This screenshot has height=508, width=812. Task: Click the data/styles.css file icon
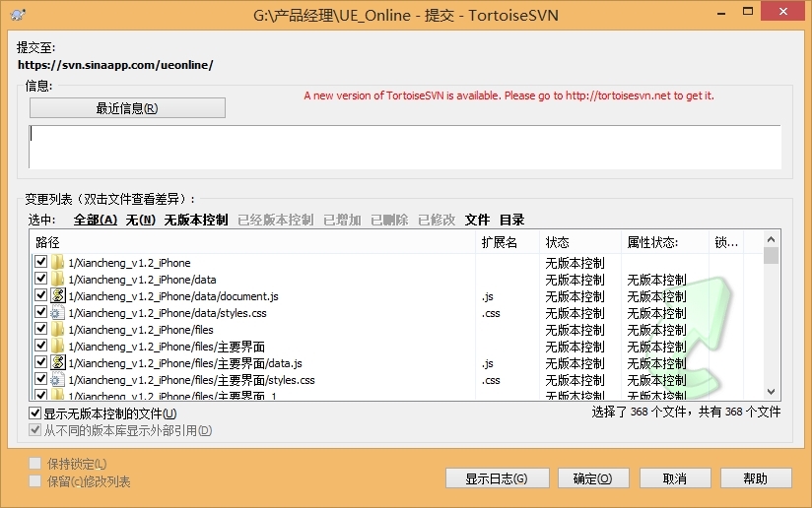pyautogui.click(x=57, y=313)
